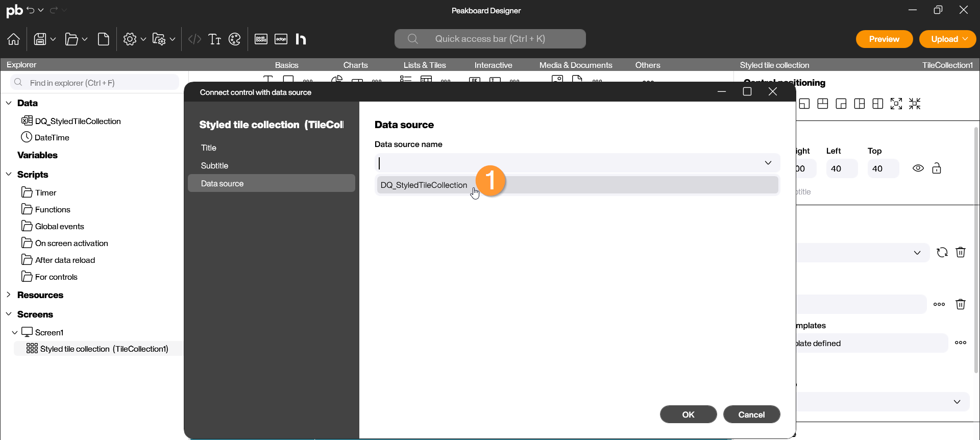980x440 pixels.
Task: Open the font manager Tt icon
Action: tap(215, 39)
